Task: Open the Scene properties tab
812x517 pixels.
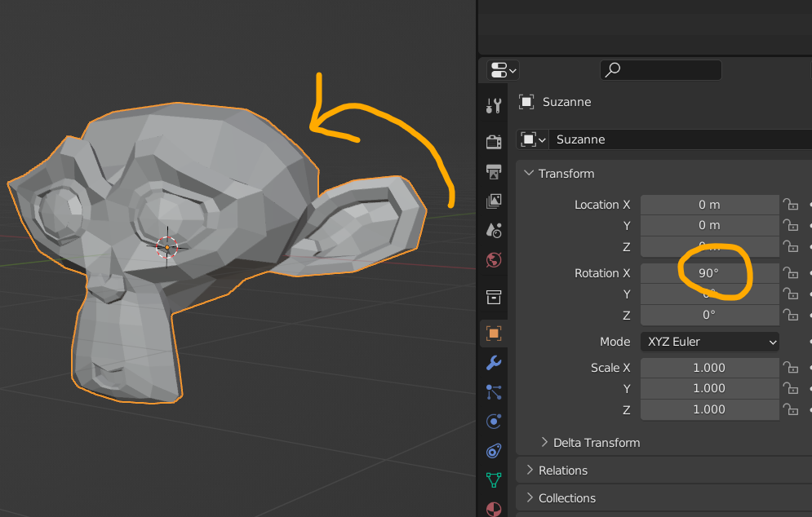Action: tap(494, 230)
